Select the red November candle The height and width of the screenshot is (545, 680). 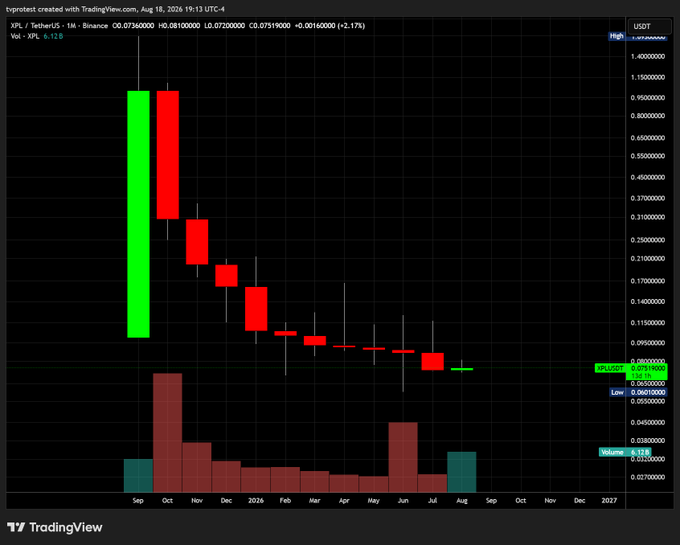click(197, 242)
